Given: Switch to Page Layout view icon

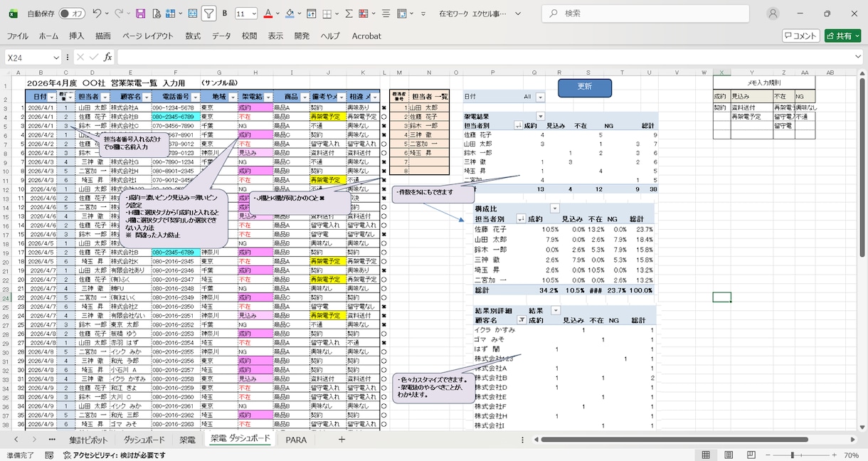Looking at the screenshot, I should pos(729,455).
